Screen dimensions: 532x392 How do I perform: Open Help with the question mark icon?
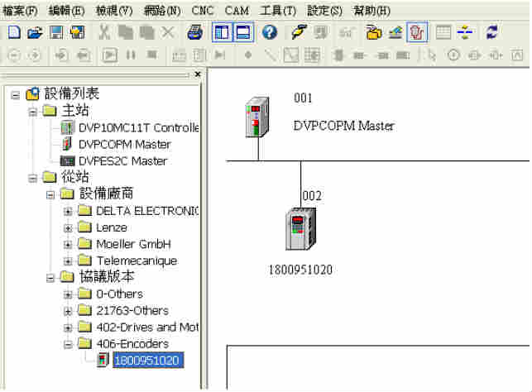[x=269, y=33]
